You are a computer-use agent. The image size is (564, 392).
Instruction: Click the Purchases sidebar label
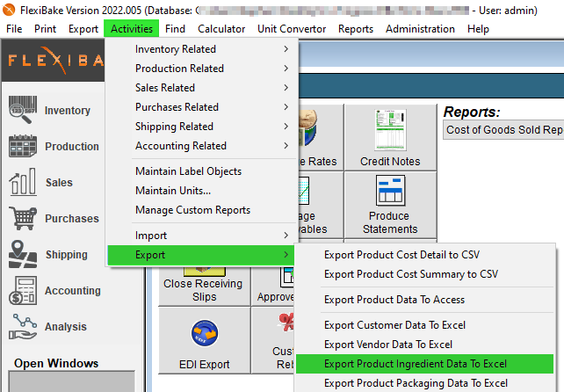[x=72, y=219]
